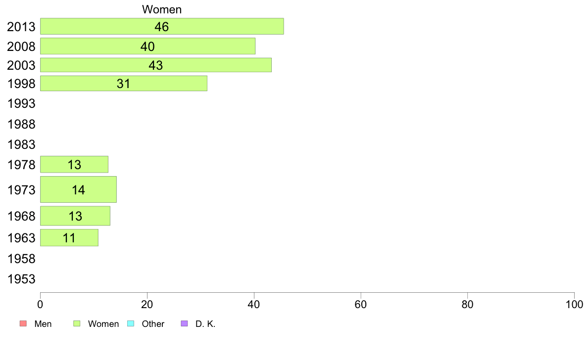Select the 1968 bar showing 13
588x364 pixels.
pos(75,216)
